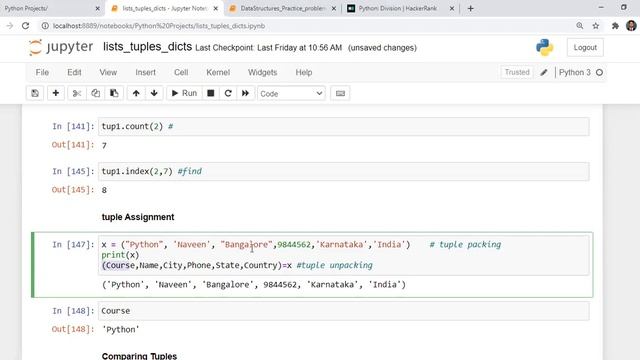This screenshot has width=640, height=360.
Task: Switch to the Python Projects browser tab
Action: (x=48, y=8)
